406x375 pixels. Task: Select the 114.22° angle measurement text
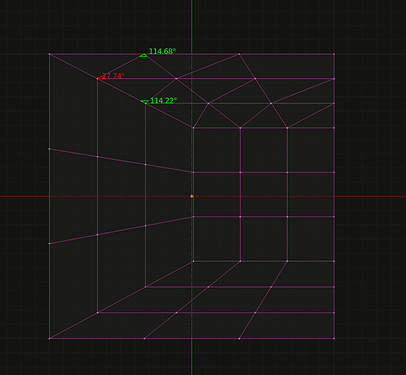click(x=163, y=101)
